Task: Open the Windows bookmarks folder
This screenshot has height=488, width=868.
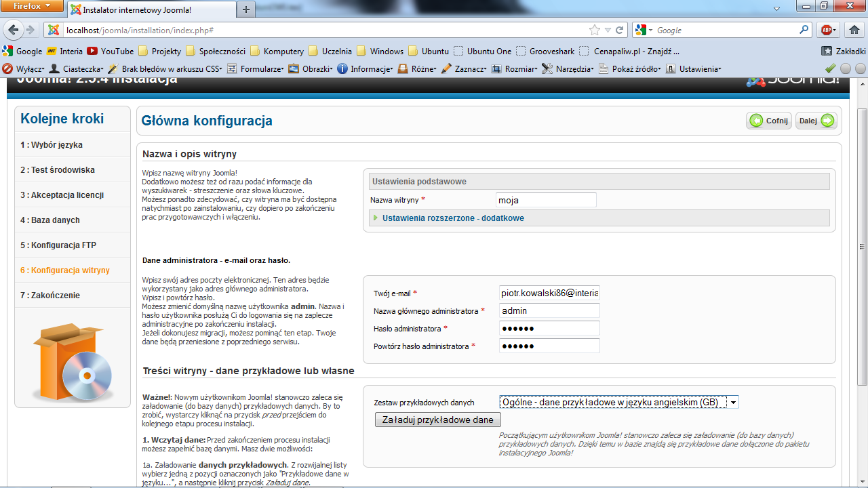Action: pos(380,51)
